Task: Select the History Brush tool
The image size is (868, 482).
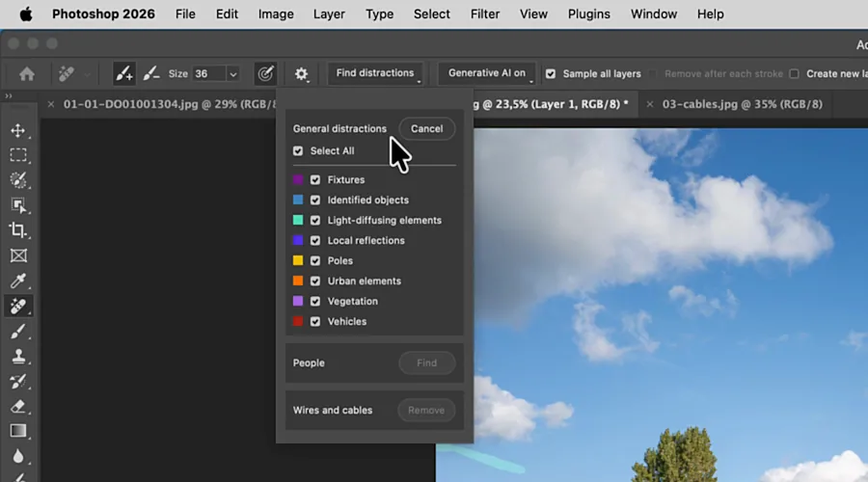Action: 17,382
